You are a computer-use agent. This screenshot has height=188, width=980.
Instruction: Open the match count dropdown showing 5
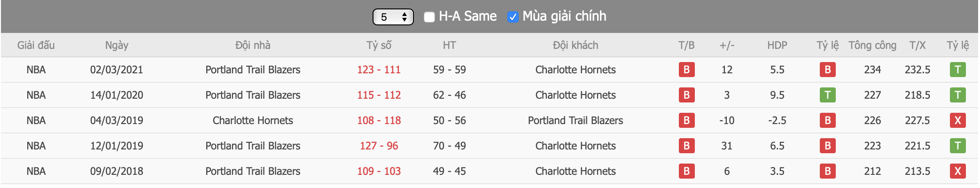393,17
